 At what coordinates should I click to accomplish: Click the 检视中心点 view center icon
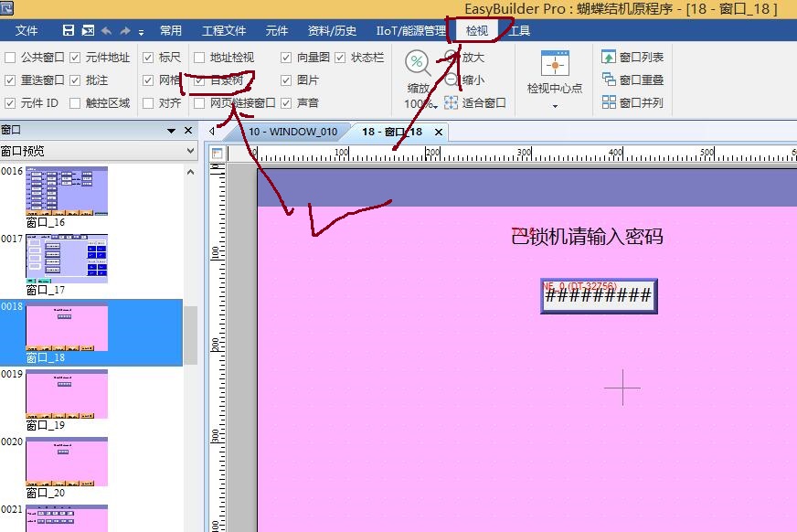click(x=555, y=65)
